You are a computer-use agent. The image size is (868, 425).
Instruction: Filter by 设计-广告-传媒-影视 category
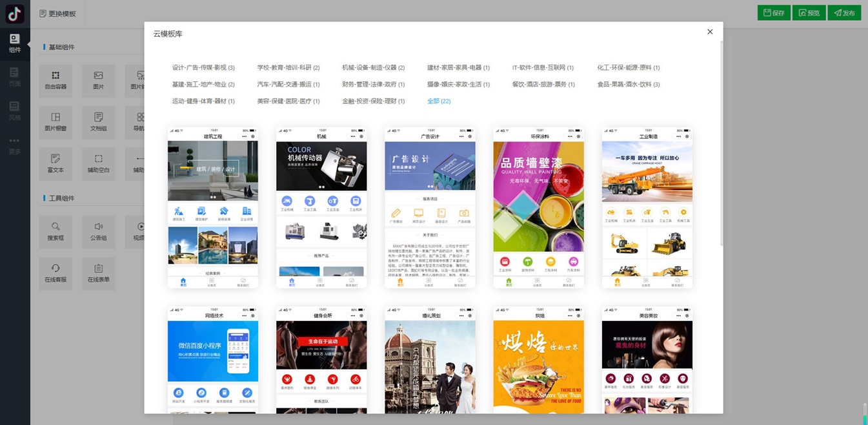203,67
